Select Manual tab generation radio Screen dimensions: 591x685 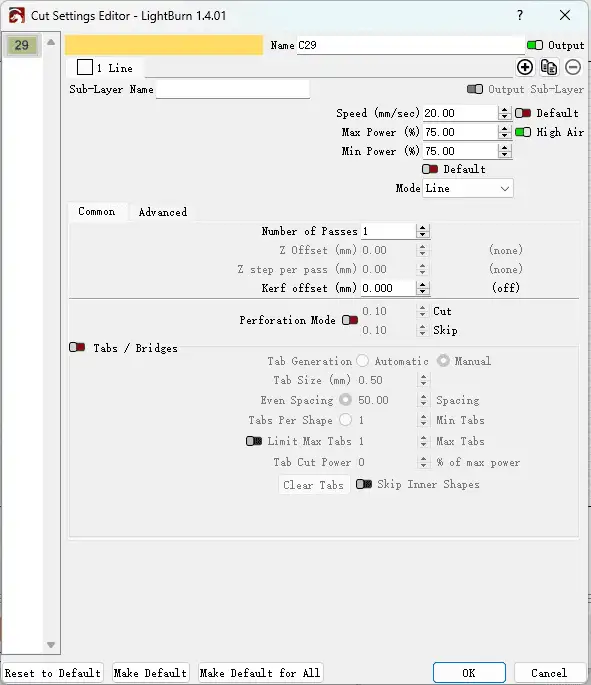(443, 361)
